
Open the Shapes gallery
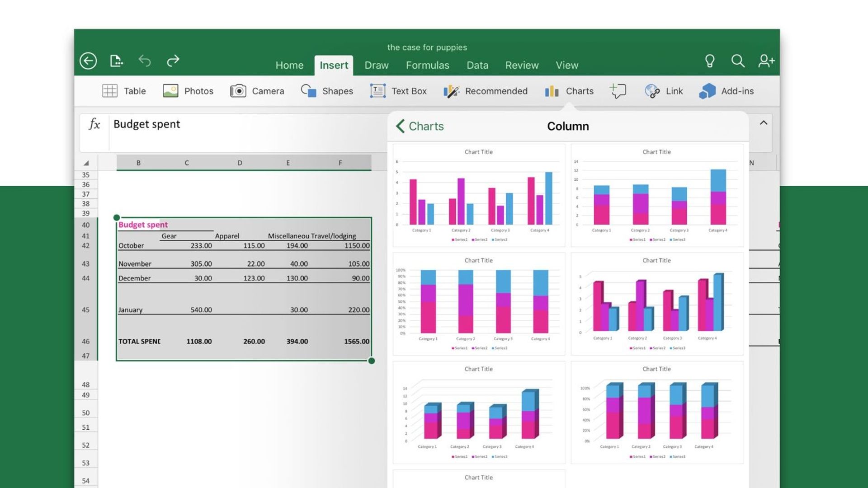(x=327, y=91)
